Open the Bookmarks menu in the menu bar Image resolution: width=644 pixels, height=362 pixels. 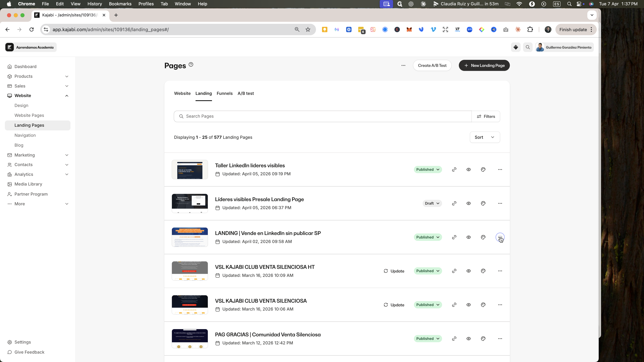click(120, 4)
